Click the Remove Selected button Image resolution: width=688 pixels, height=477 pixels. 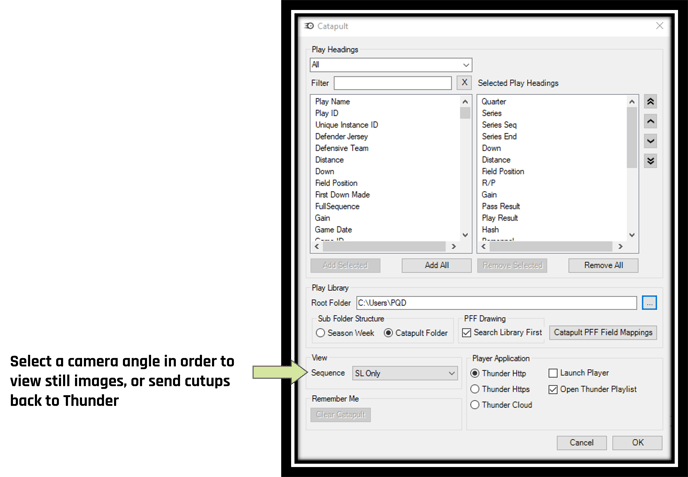point(512,265)
